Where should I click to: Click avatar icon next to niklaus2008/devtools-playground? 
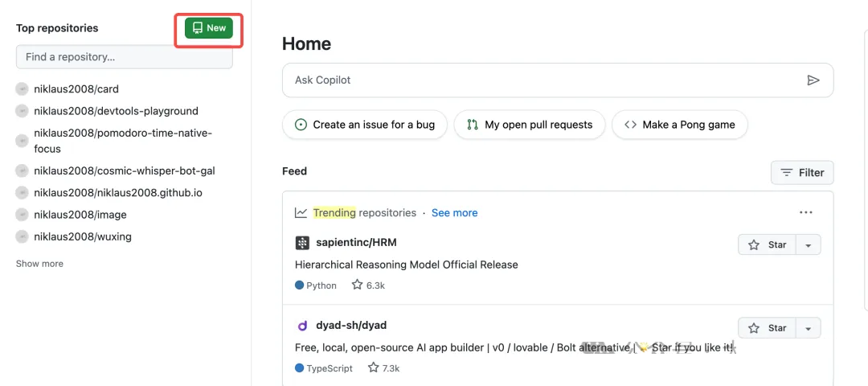(x=23, y=111)
